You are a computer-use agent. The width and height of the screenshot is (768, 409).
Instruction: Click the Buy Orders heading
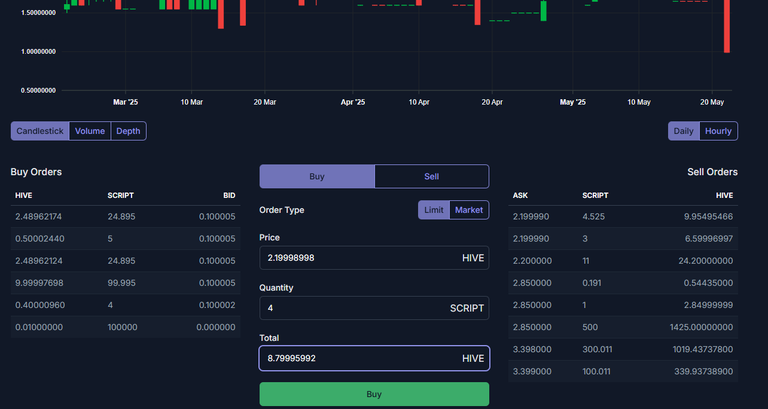36,172
